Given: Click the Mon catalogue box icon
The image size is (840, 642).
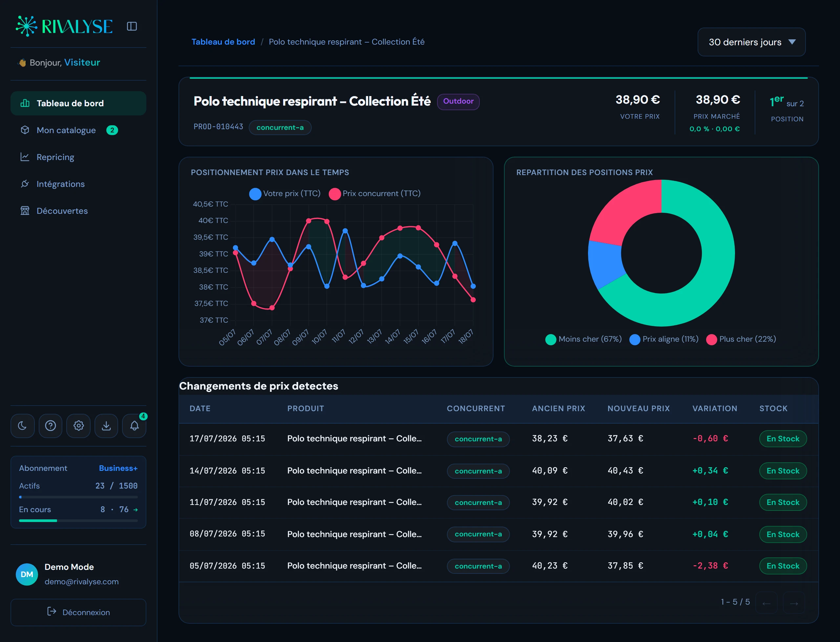Looking at the screenshot, I should [x=25, y=130].
